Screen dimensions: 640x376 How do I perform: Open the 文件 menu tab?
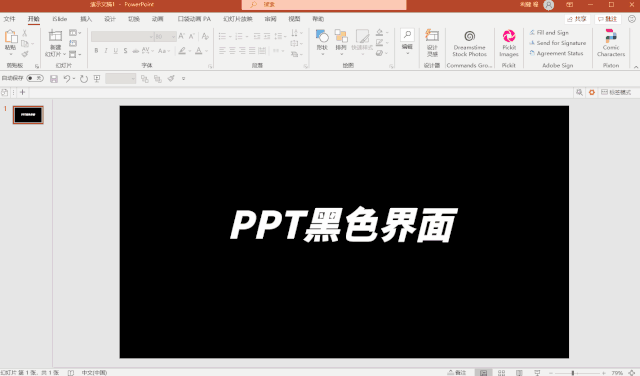click(x=9, y=19)
